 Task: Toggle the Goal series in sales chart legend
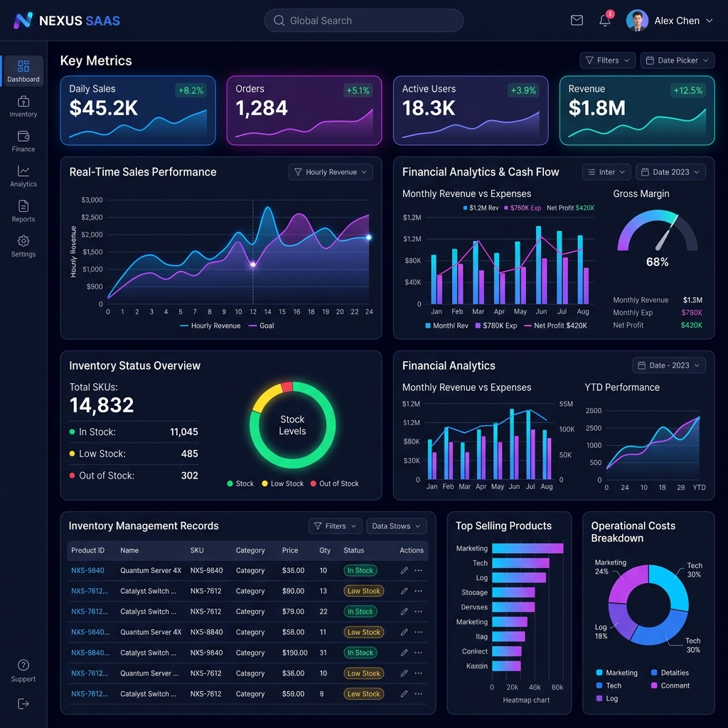(262, 326)
